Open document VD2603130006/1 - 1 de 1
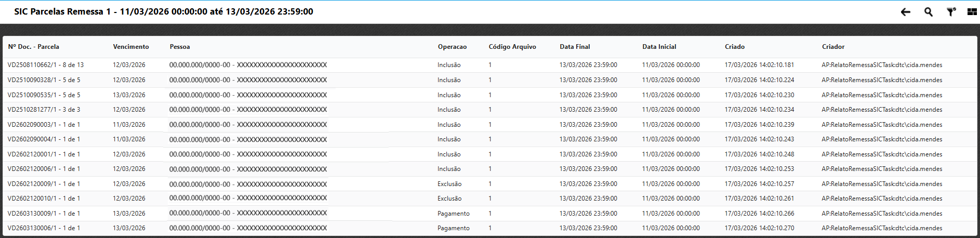Image resolution: width=980 pixels, height=238 pixels. pyautogui.click(x=44, y=228)
